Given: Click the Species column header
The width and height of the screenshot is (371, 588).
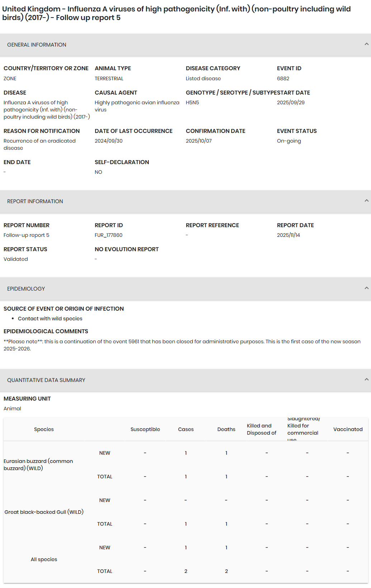Looking at the screenshot, I should [x=44, y=429].
